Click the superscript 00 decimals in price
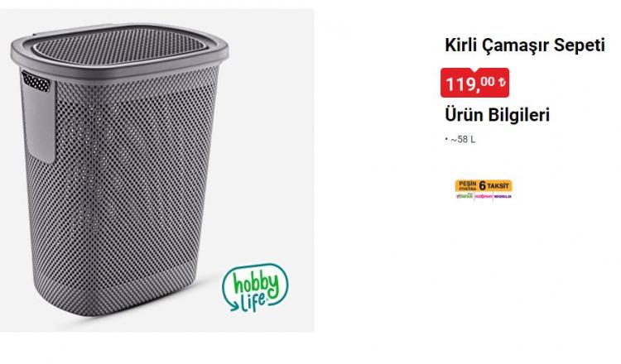 coord(487,82)
